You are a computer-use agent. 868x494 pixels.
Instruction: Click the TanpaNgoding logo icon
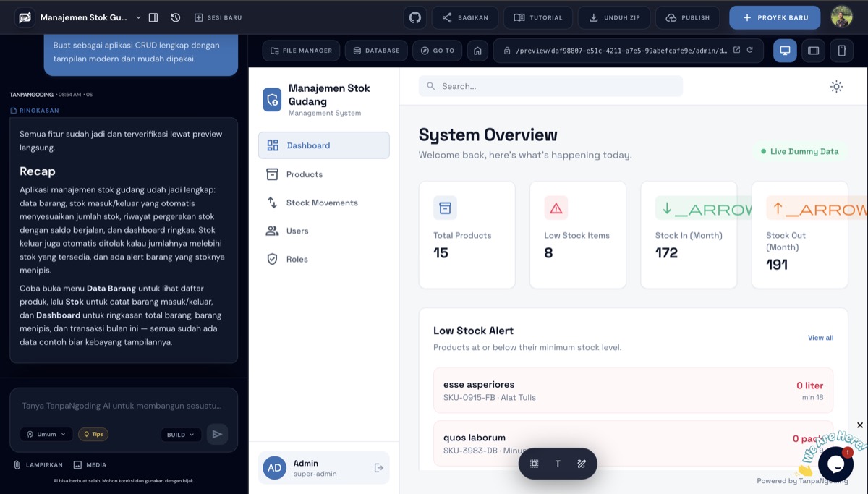point(25,17)
